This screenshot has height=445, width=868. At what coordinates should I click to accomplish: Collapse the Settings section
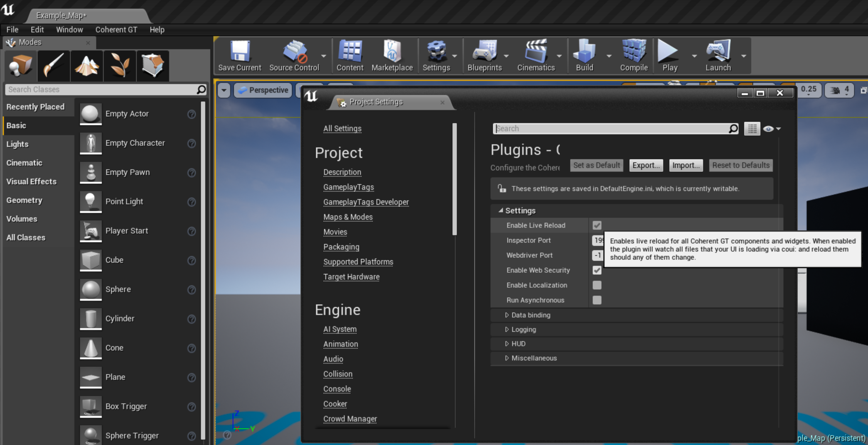point(501,210)
